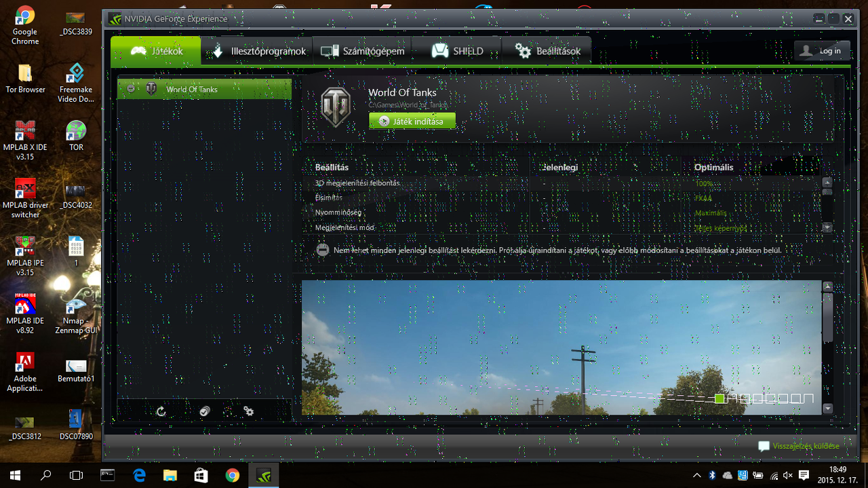Click screenshot panel scroll-up arrow
This screenshot has height=488, width=868.
click(x=827, y=286)
